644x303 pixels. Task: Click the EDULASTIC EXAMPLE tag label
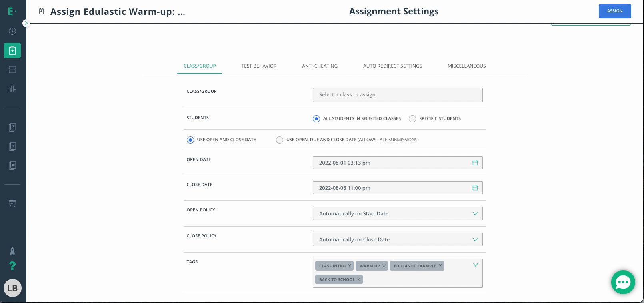415,266
